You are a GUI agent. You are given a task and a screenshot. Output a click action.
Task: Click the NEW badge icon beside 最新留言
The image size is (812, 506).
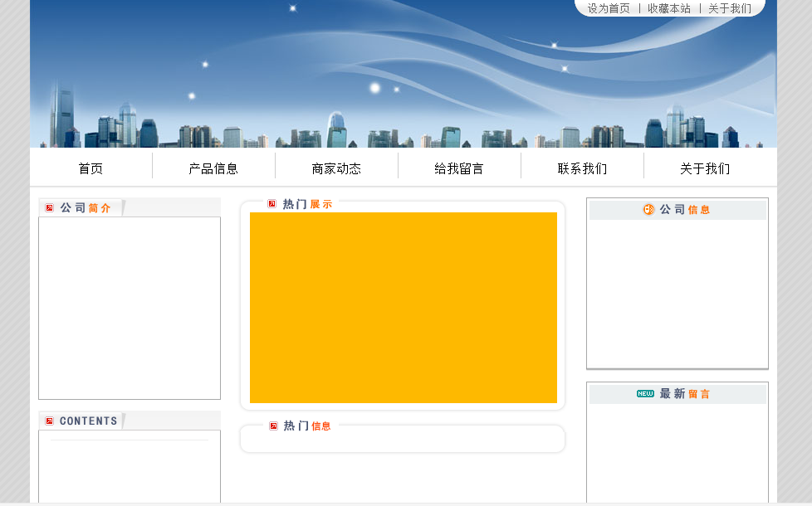pos(645,394)
